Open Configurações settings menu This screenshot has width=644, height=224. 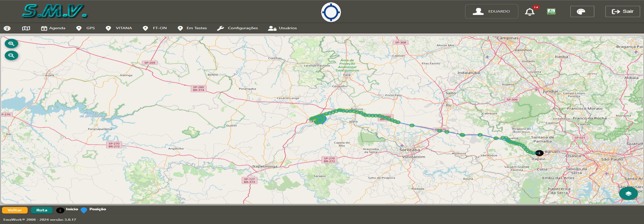[x=237, y=28]
